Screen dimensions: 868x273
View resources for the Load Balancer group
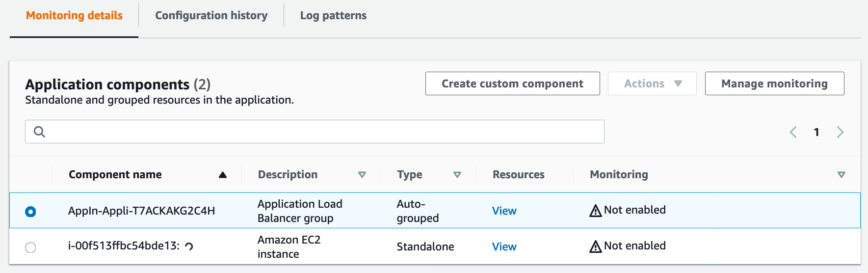point(504,211)
